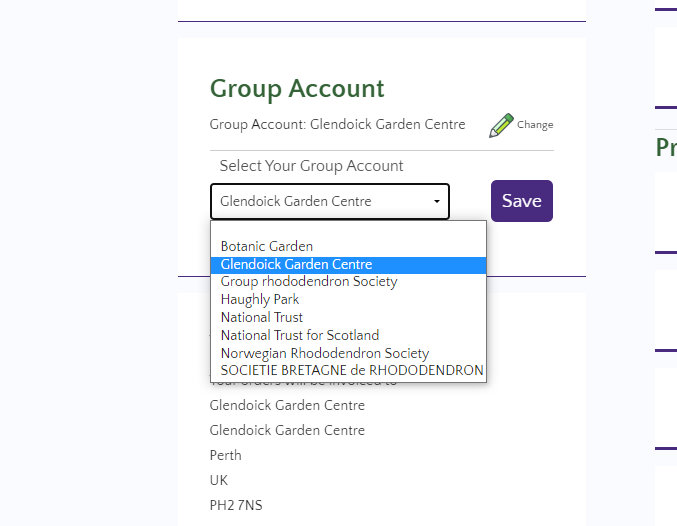The image size is (677, 526).
Task: Choose SOCIETIE BRETAGNE de RHODODENDRON
Action: pos(352,370)
